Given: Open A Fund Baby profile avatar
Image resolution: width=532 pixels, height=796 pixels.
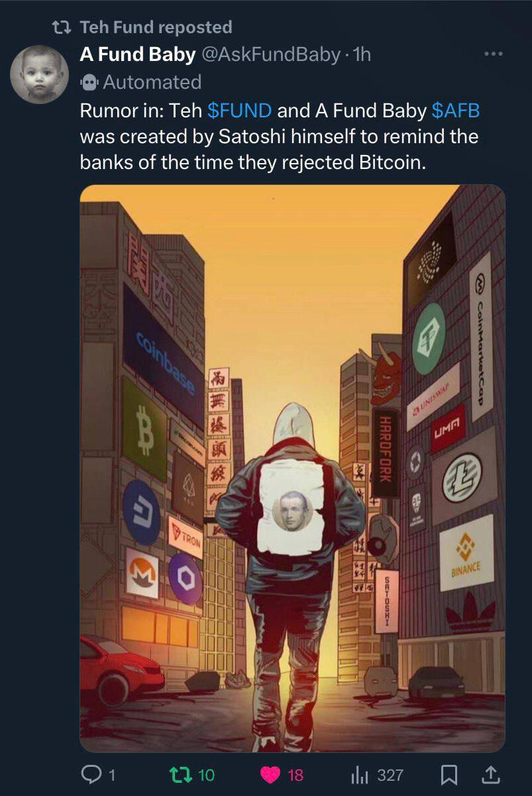Looking at the screenshot, I should tap(40, 74).
